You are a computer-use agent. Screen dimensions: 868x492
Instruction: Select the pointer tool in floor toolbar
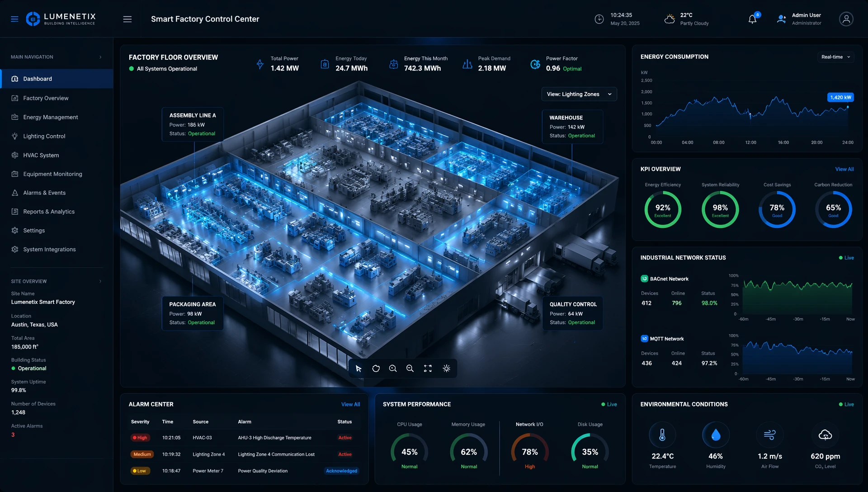(359, 369)
